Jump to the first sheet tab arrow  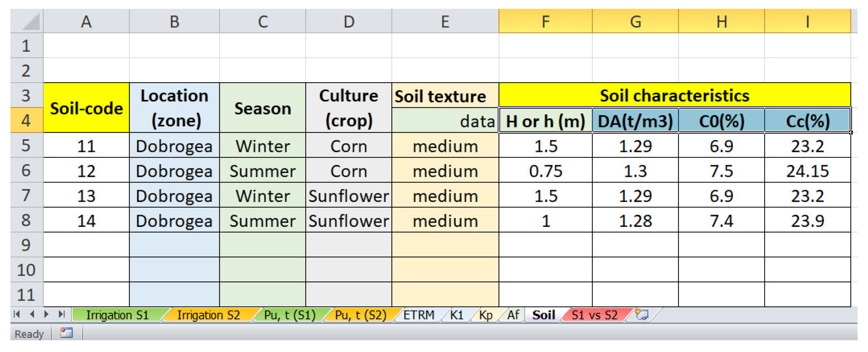16,314
